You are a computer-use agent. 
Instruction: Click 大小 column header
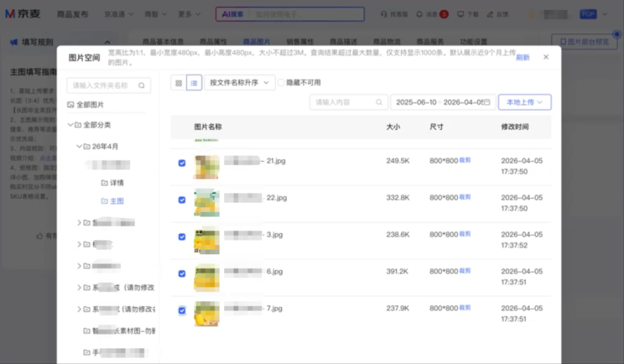393,127
